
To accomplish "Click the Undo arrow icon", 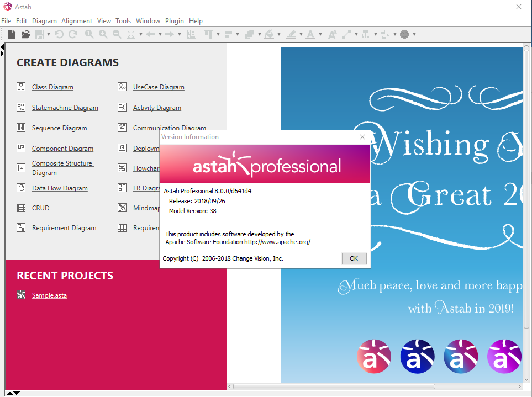I will click(59, 34).
